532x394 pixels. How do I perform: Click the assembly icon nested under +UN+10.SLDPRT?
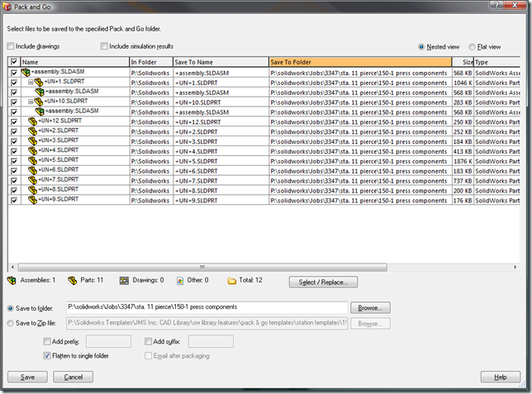click(40, 112)
